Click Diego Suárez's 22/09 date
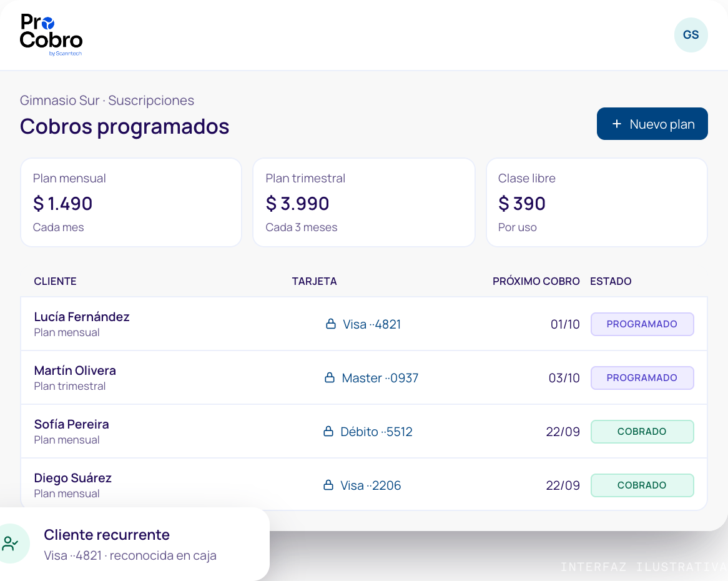Viewport: 728px width, 581px height. point(563,486)
